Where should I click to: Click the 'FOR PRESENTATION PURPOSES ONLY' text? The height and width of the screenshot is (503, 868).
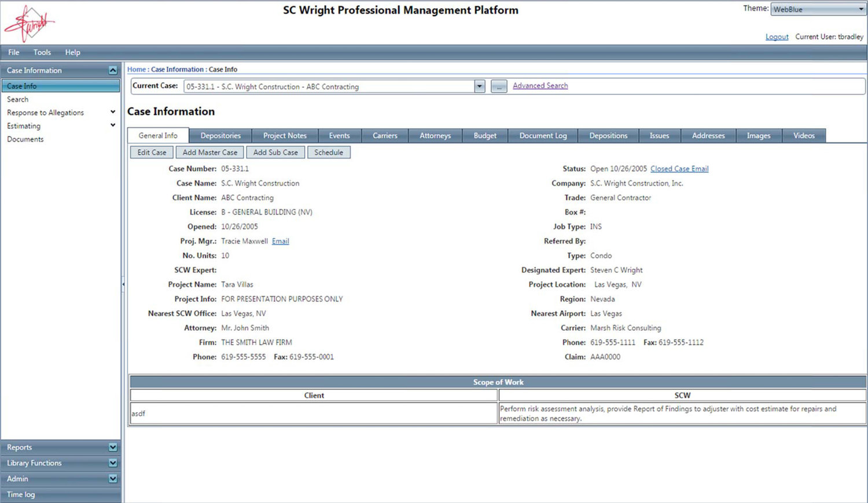coord(282,299)
